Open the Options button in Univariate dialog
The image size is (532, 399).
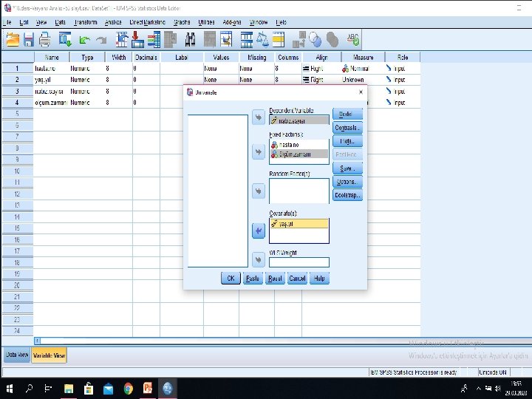(348, 182)
